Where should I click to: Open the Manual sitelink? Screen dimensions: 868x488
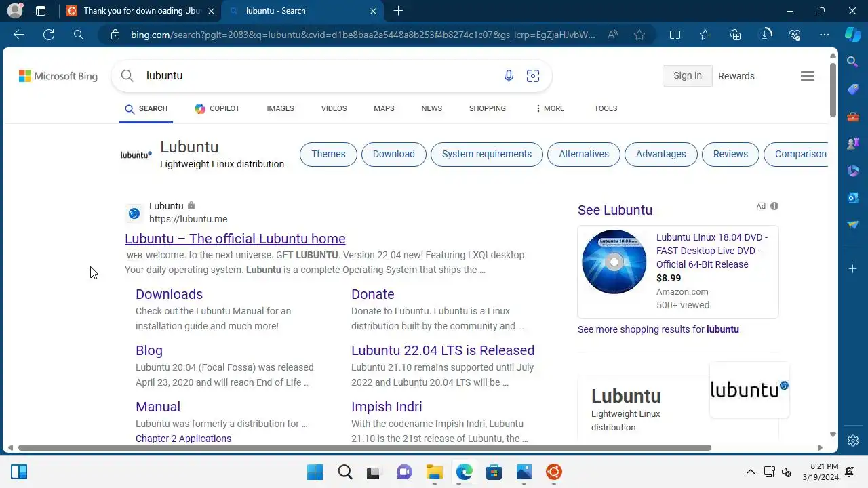pos(158,407)
